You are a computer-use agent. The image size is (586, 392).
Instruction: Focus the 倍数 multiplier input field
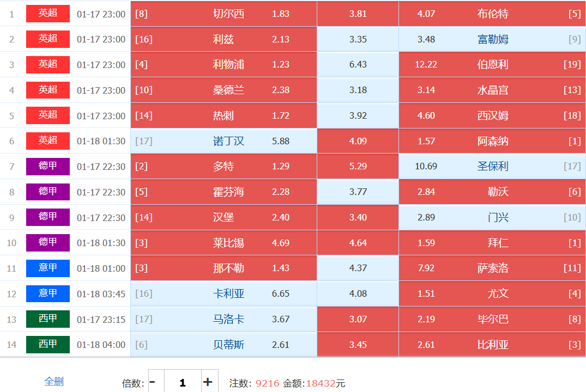(182, 382)
